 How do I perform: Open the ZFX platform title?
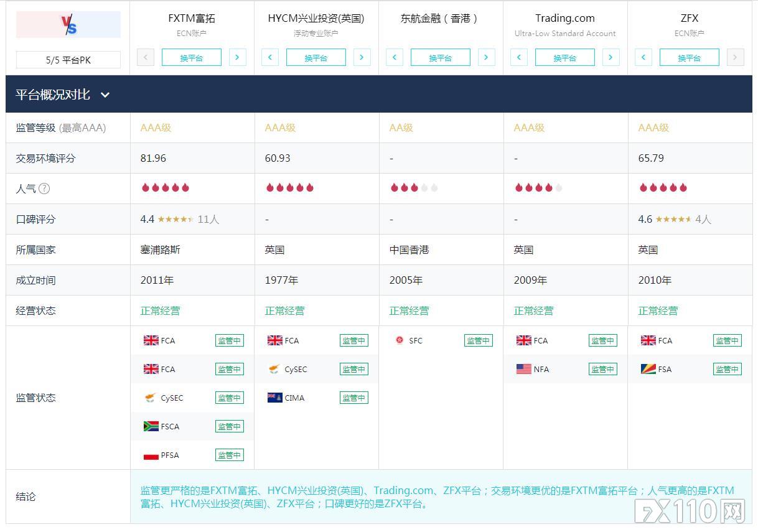point(690,18)
